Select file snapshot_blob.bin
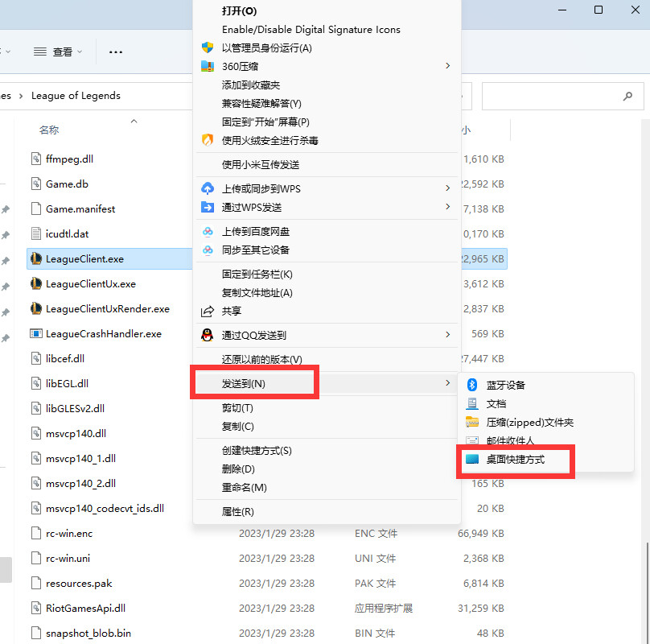This screenshot has height=644, width=650. pos(88,633)
